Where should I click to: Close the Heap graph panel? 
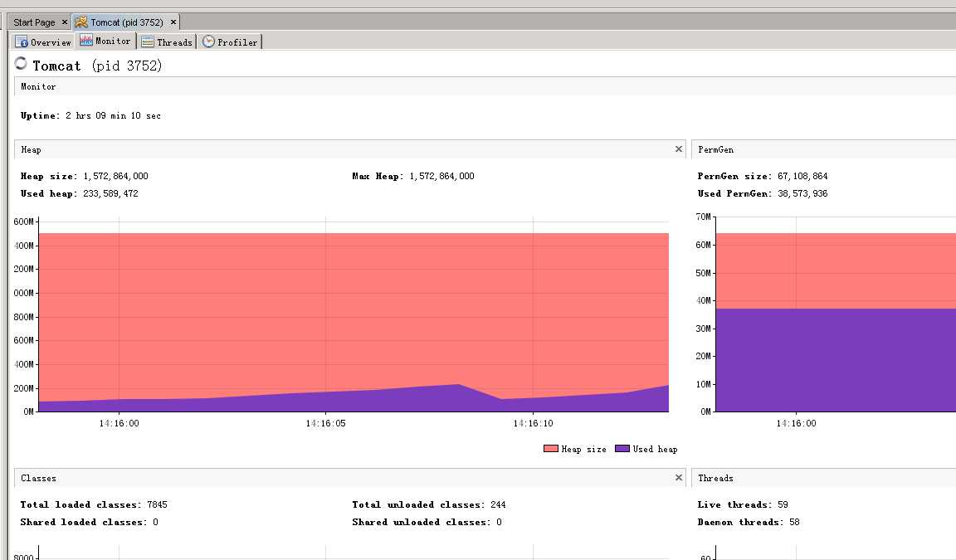click(x=679, y=149)
